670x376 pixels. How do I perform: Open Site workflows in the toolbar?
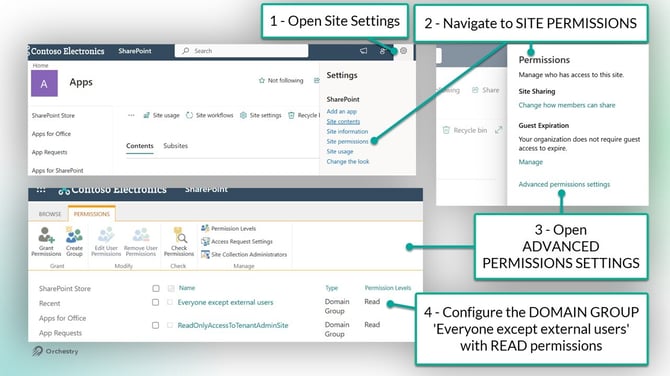tap(210, 115)
